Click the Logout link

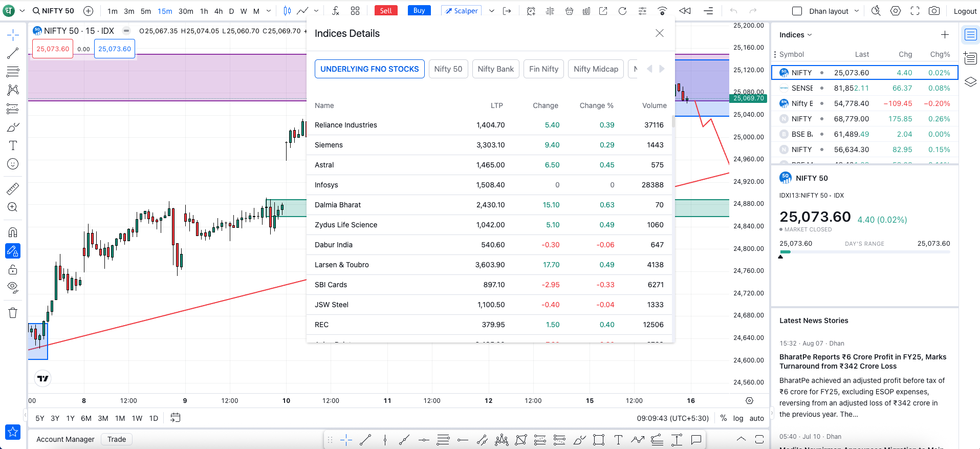(x=965, y=11)
